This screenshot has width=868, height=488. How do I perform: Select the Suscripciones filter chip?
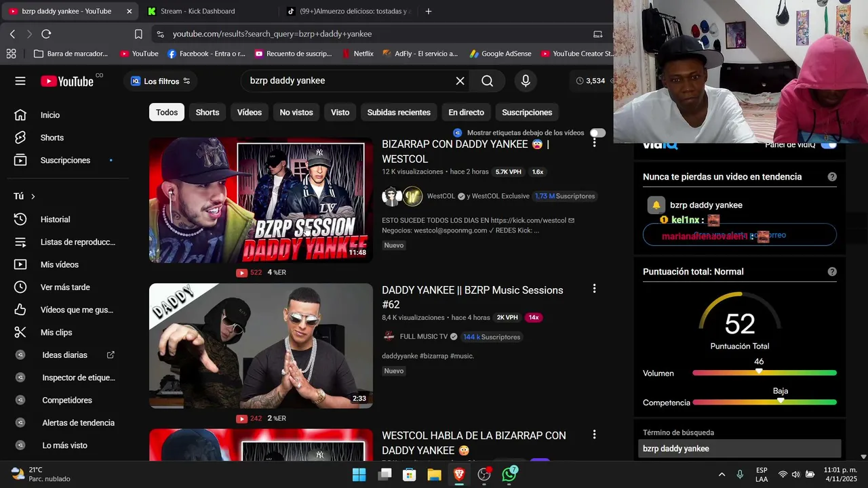527,113
